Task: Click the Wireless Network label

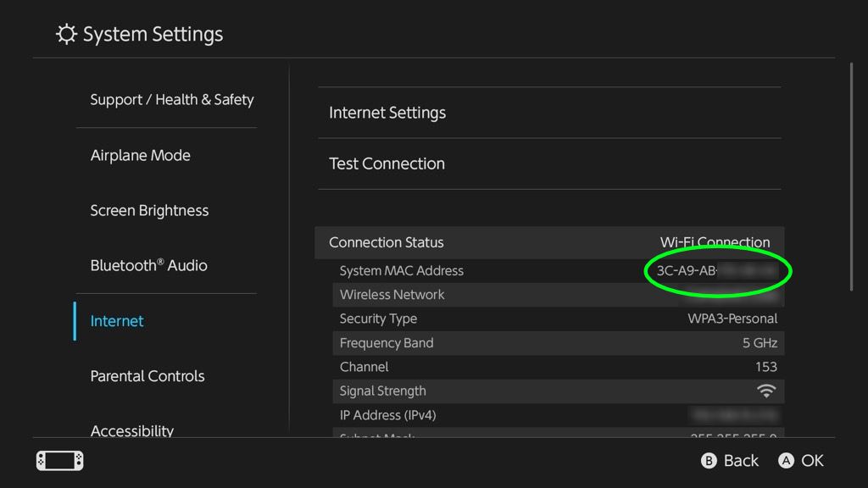Action: [392, 294]
